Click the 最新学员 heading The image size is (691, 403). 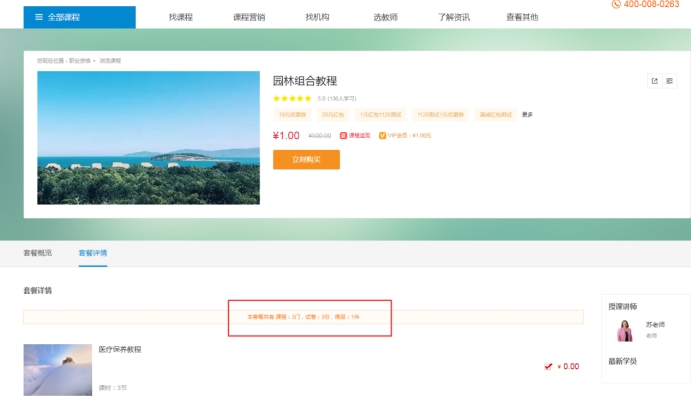[623, 362]
